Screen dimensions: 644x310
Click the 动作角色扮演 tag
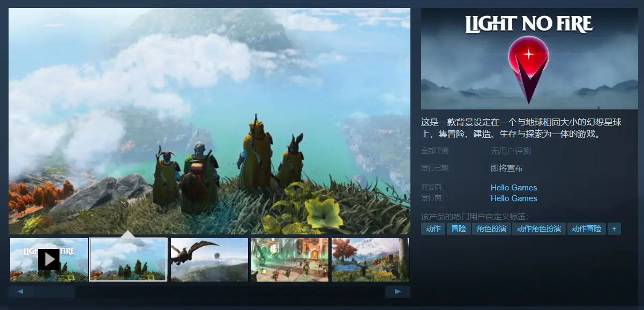point(539,229)
